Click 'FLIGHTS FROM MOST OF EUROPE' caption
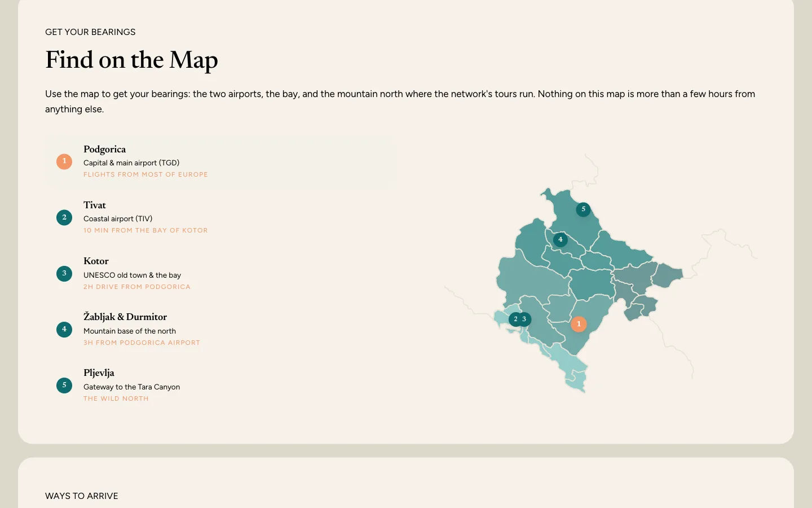The width and height of the screenshot is (812, 508). pos(145,174)
